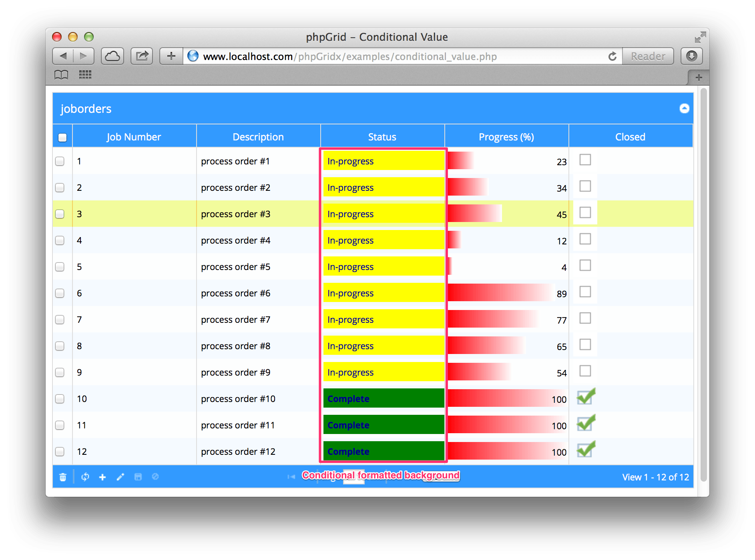Sort by Job Number column header
The width and height of the screenshot is (755, 560).
(x=134, y=137)
